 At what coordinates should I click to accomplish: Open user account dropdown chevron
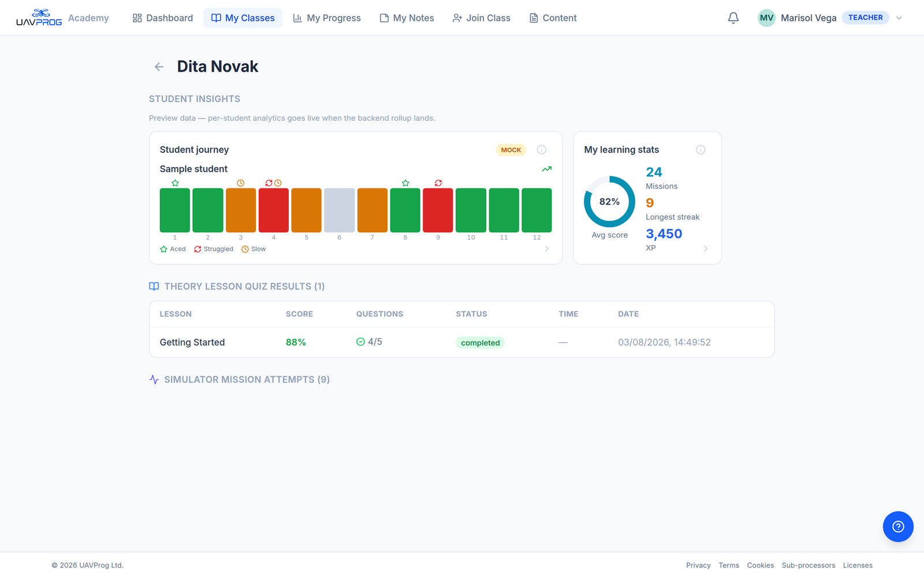pyautogui.click(x=899, y=18)
